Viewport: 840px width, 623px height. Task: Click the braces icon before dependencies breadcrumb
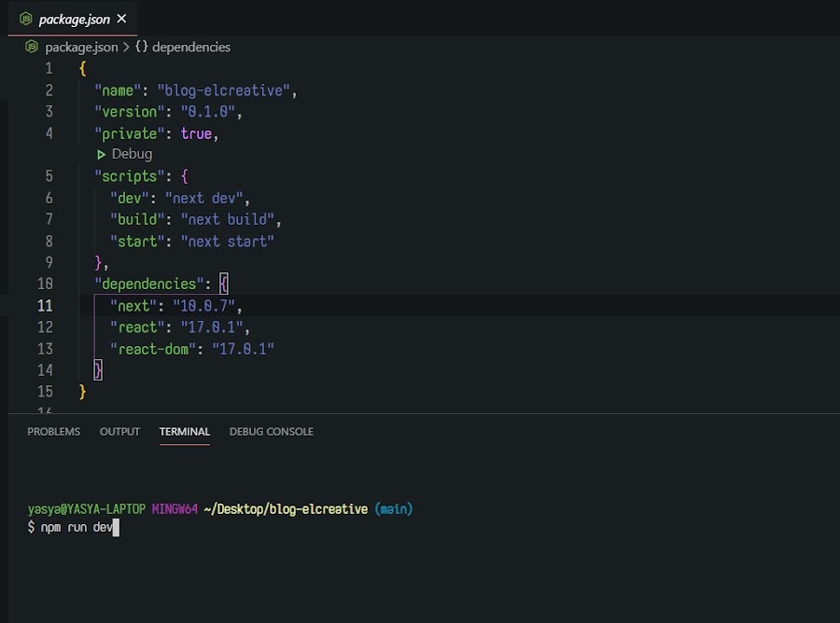pos(142,47)
